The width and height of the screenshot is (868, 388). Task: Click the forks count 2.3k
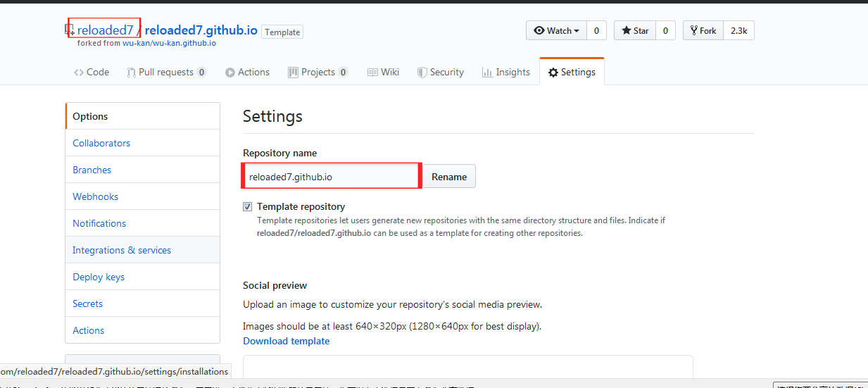738,30
